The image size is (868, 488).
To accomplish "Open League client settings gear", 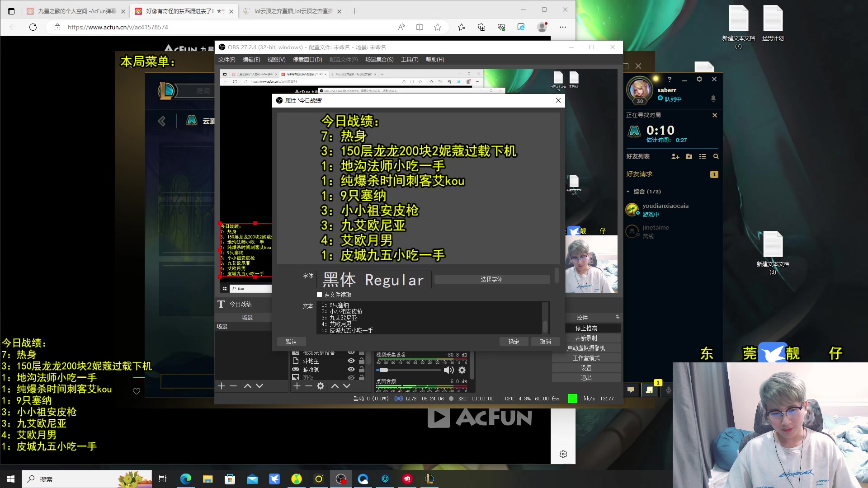I will coord(699,79).
